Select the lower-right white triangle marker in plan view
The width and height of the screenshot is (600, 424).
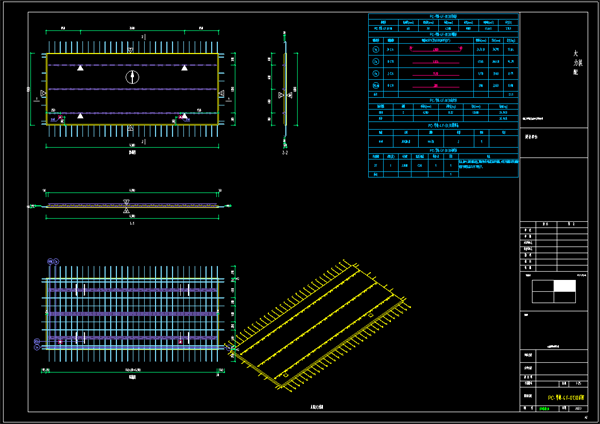(x=184, y=116)
